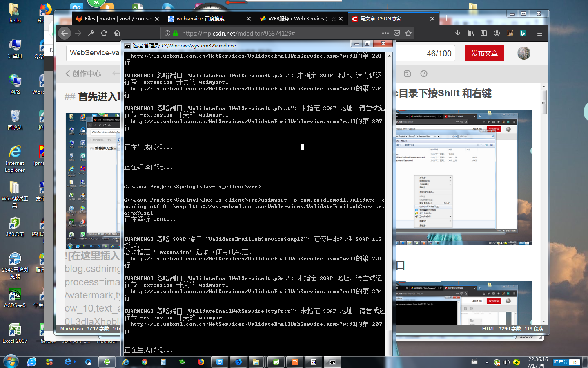
Task: Show hidden system tray icons
Action: click(x=487, y=362)
